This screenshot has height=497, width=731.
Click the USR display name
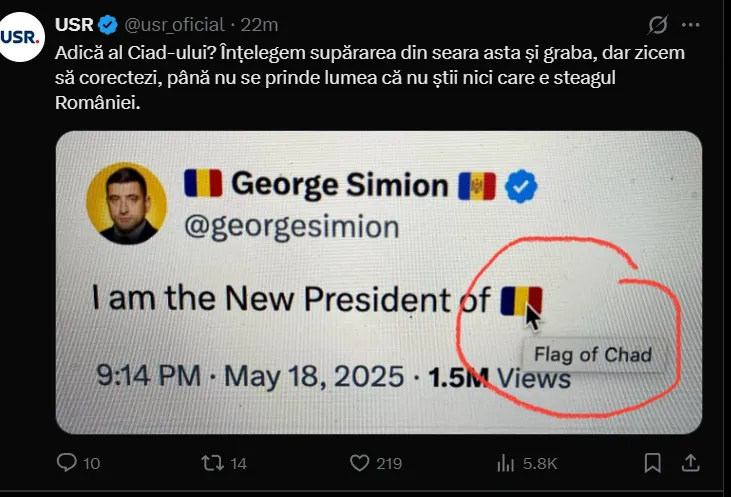(x=75, y=24)
